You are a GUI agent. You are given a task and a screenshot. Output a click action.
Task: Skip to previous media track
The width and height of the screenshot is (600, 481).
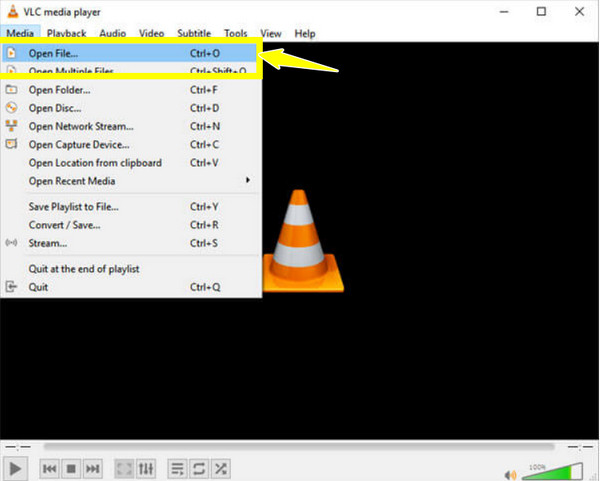pyautogui.click(x=50, y=468)
